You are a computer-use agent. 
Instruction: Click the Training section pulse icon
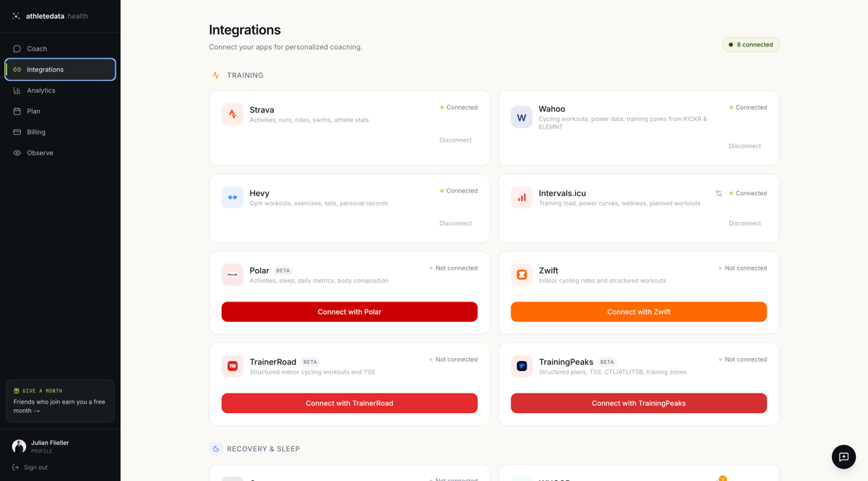216,75
